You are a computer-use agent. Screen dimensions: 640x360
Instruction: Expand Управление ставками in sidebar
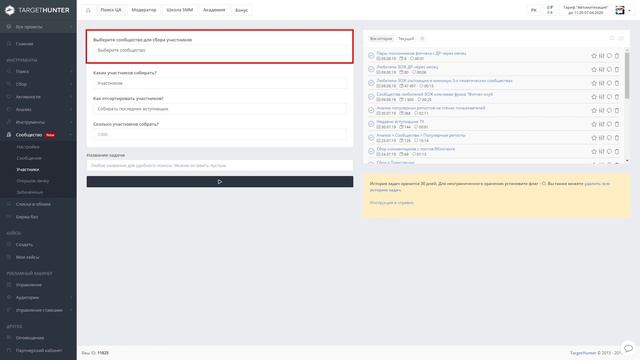click(x=38, y=310)
